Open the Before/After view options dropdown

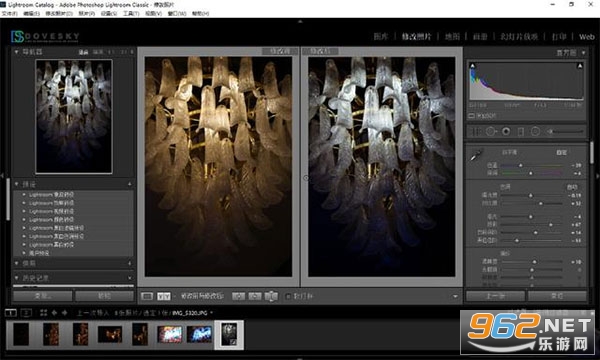point(174,296)
